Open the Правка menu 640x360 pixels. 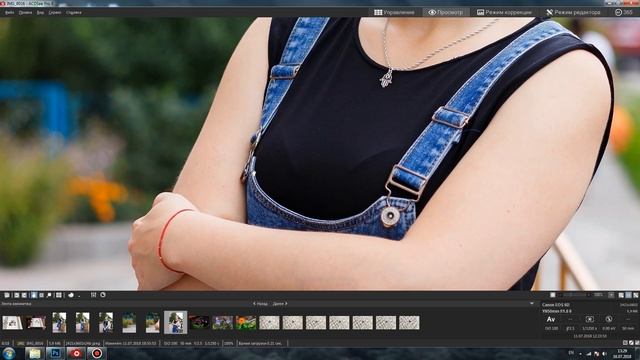25,13
